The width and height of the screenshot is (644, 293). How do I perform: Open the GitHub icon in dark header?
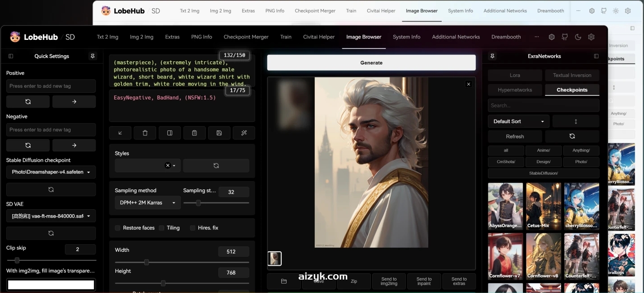(565, 37)
